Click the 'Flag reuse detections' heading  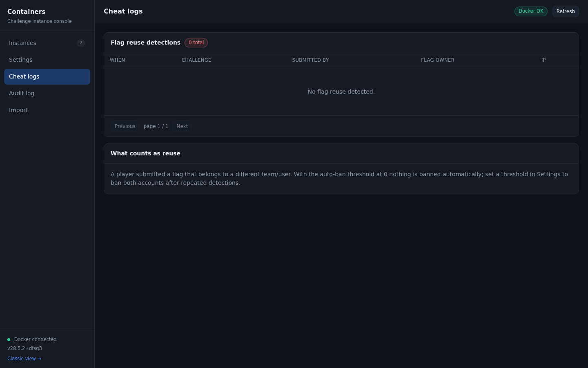click(x=145, y=43)
